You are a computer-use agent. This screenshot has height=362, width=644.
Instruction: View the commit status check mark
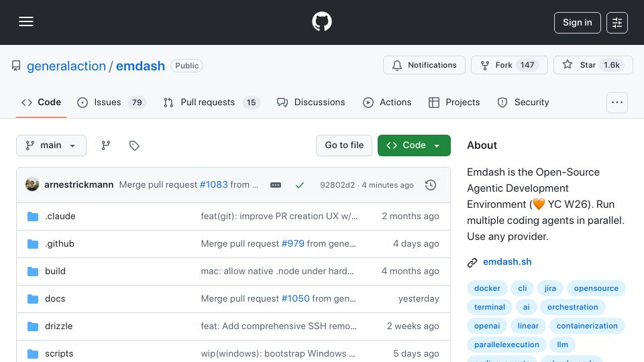pyautogui.click(x=300, y=185)
